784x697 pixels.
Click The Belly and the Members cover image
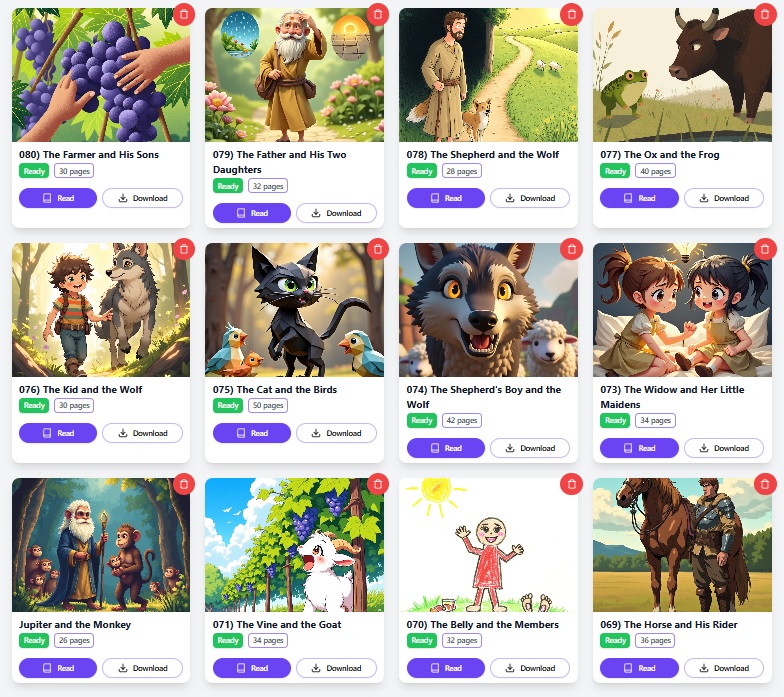(x=488, y=545)
